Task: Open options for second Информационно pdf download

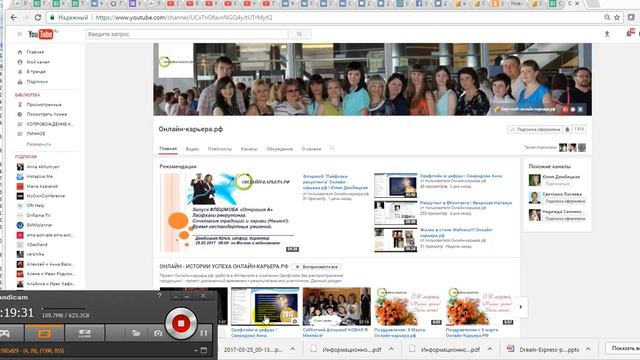Action: (x=489, y=349)
